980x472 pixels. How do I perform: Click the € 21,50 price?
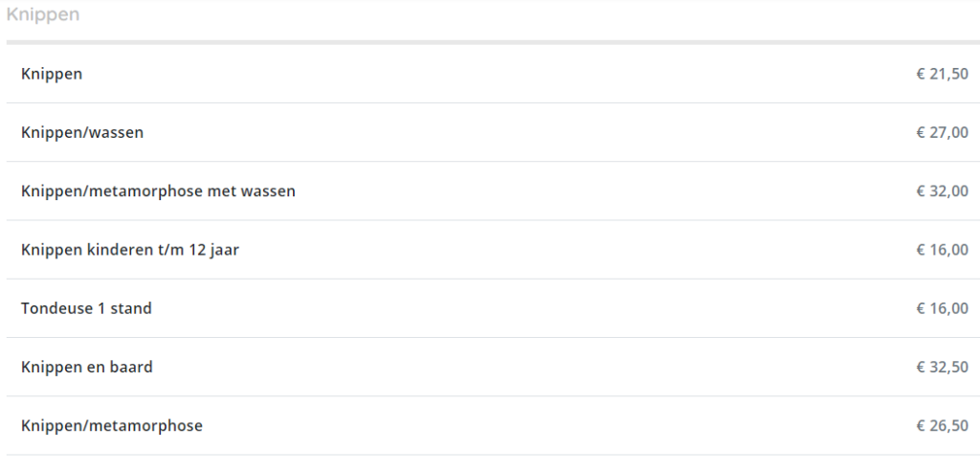pyautogui.click(x=943, y=74)
